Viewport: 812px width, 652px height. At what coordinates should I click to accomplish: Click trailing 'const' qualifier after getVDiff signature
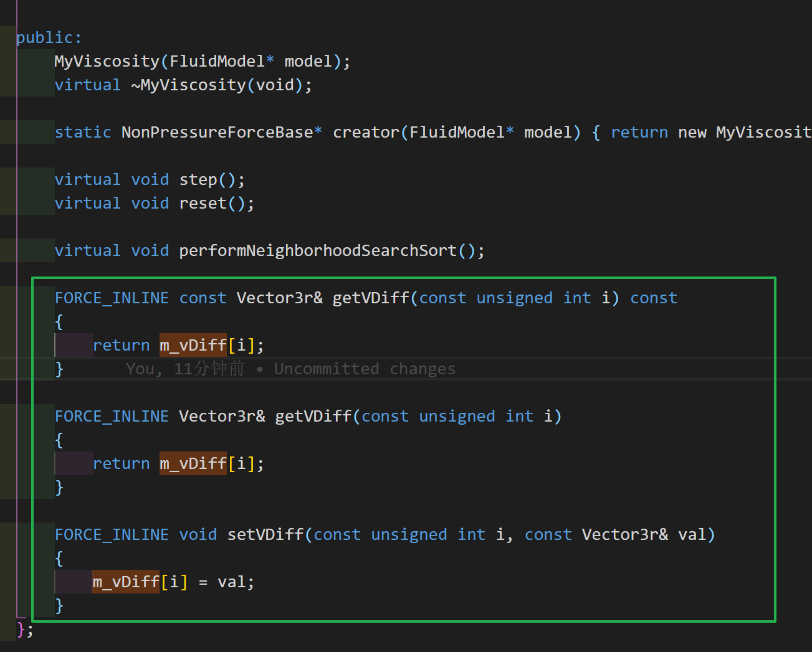click(x=654, y=298)
